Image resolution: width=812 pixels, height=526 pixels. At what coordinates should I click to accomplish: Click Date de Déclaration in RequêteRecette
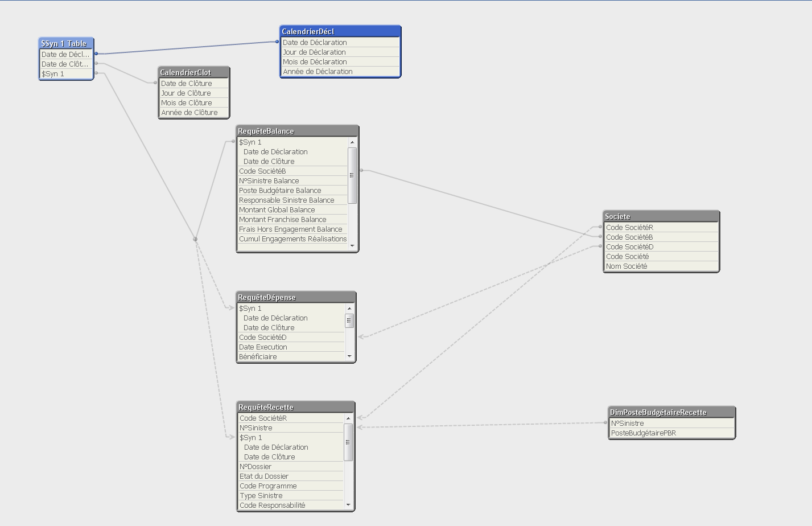tap(291, 447)
